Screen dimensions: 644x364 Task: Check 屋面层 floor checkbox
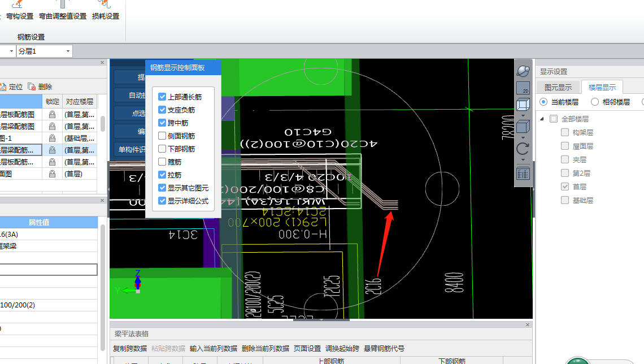pyautogui.click(x=565, y=146)
